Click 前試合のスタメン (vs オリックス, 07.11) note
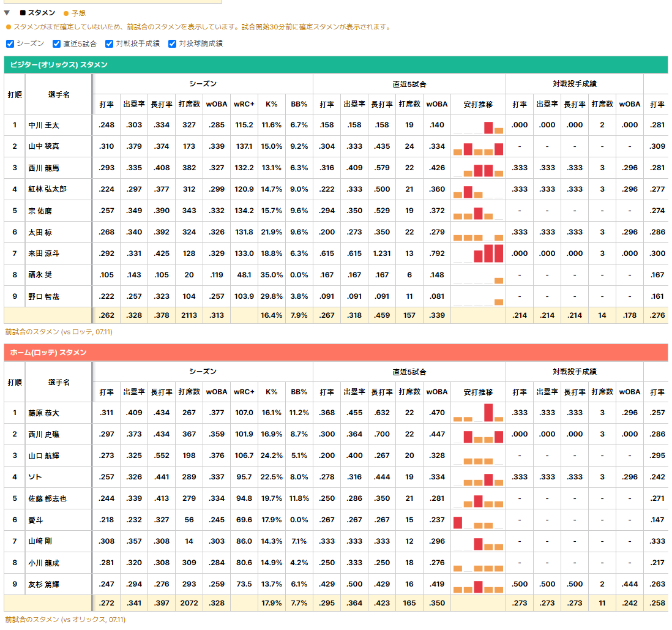This screenshot has height=630, width=672. coord(65,620)
